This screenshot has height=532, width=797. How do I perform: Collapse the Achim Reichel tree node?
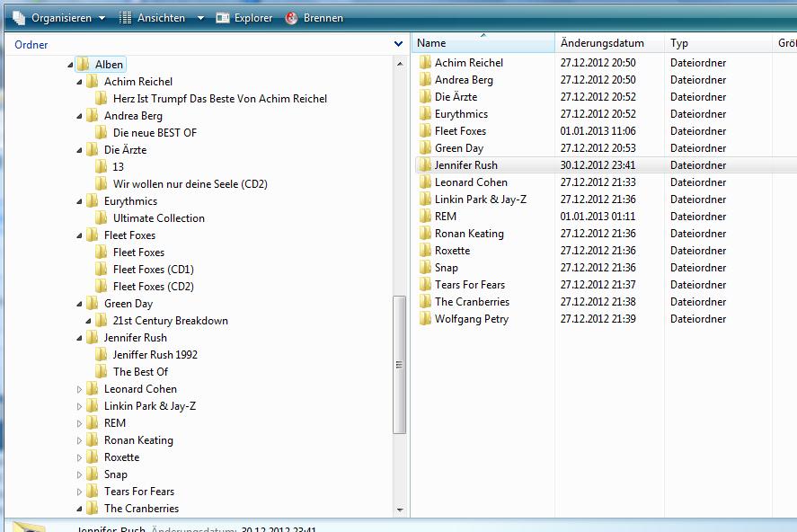[x=79, y=82]
